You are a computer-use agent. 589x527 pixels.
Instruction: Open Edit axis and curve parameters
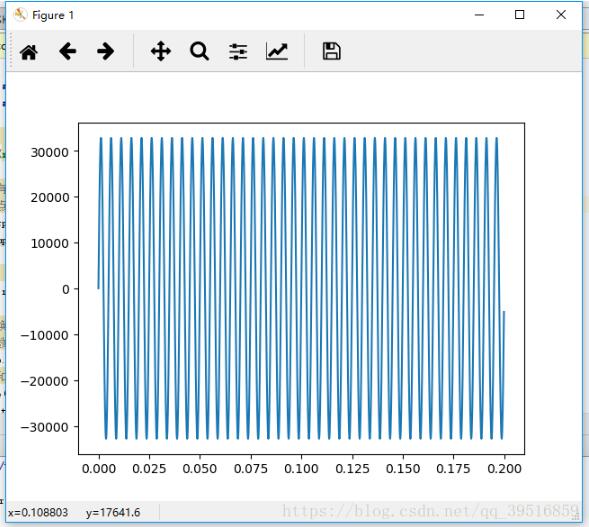point(277,51)
